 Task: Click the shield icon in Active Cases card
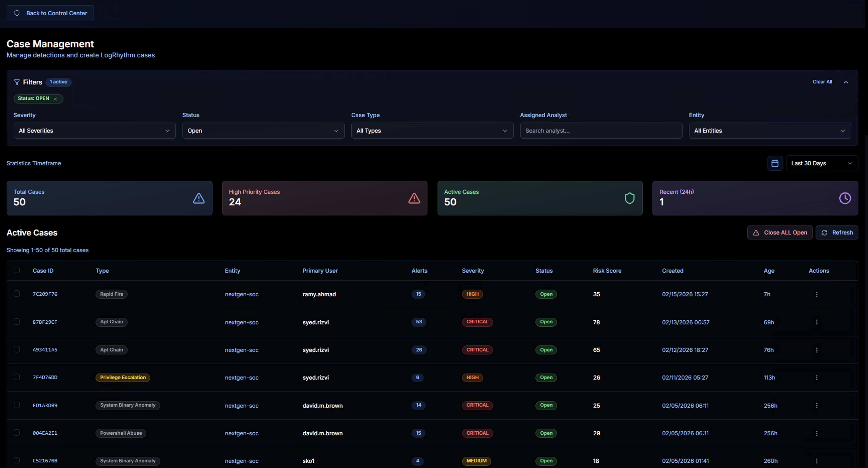[629, 198]
